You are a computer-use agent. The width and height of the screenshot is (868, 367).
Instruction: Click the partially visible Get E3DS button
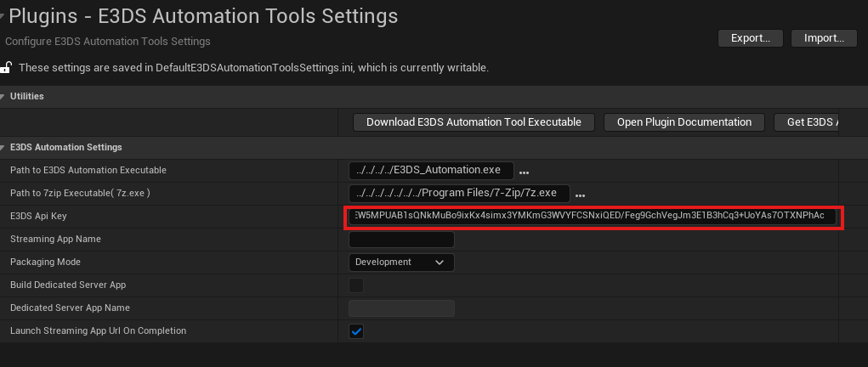(x=808, y=122)
